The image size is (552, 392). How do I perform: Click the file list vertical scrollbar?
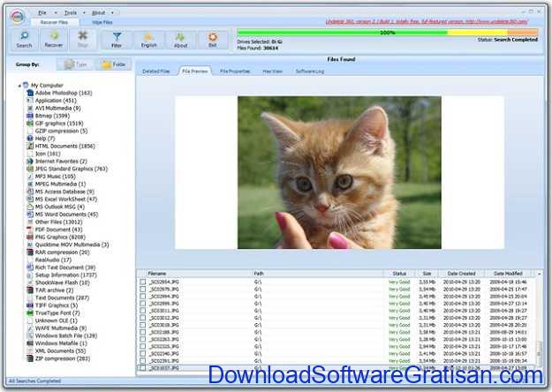(x=539, y=320)
